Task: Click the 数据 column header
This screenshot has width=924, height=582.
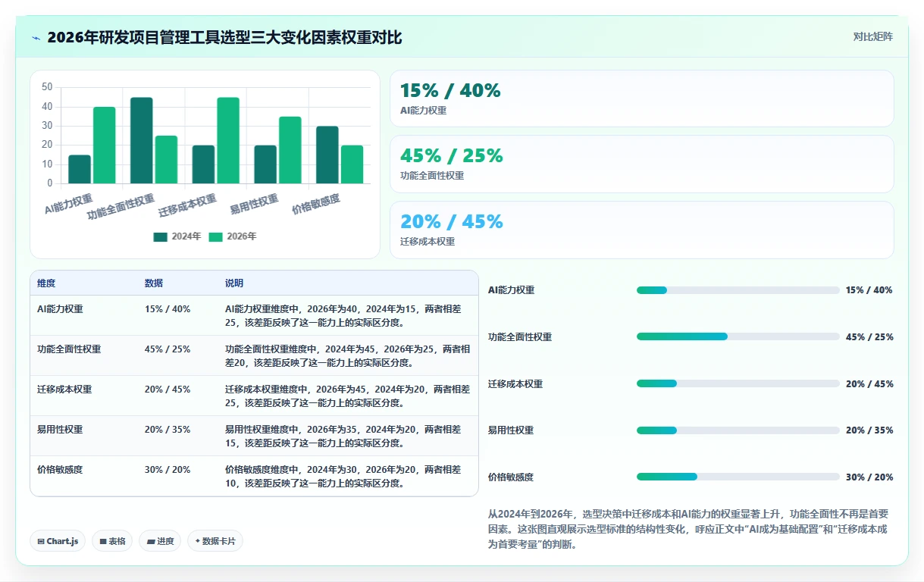Action: [154, 283]
